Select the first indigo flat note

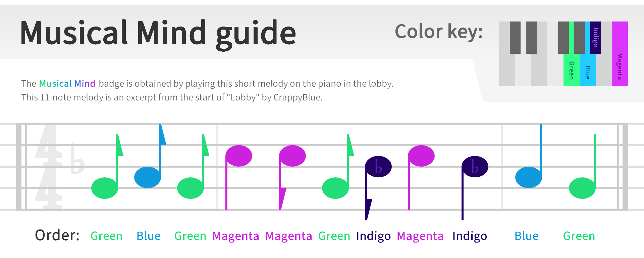click(x=378, y=167)
